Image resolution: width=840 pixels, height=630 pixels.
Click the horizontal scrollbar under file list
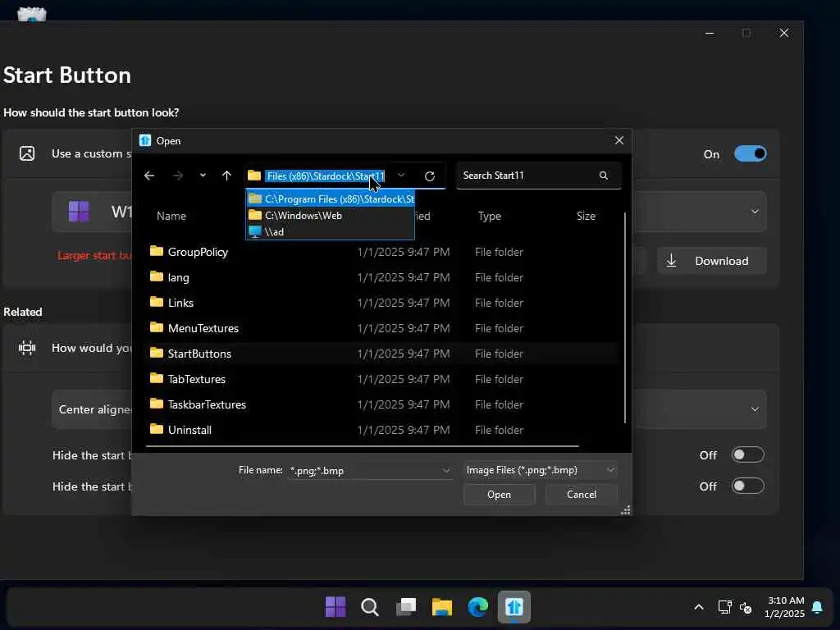click(362, 445)
